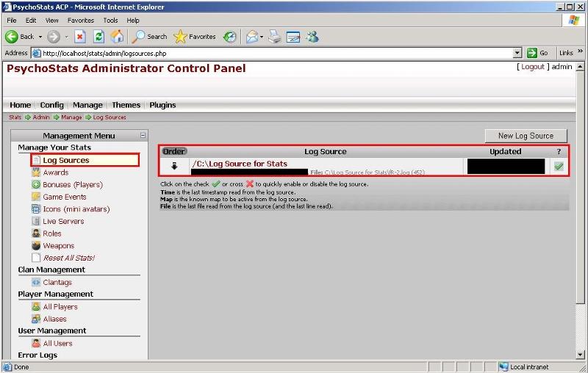Expand the Forward history dropdown arrow

click(66, 37)
